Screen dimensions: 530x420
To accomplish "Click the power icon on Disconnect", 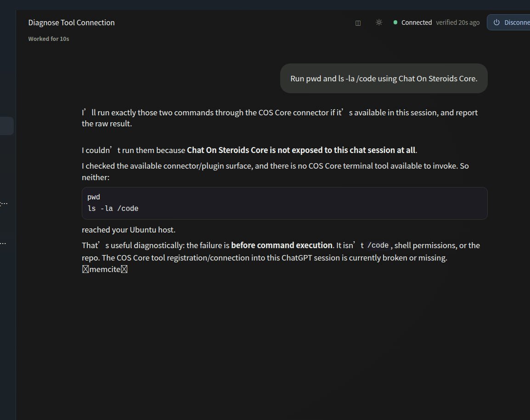I will pos(496,23).
